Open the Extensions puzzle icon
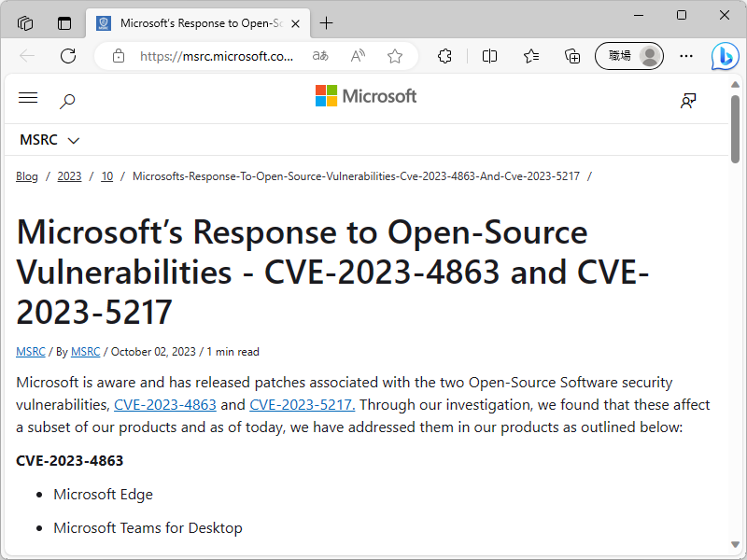Viewport: 747px width, 560px height. [x=445, y=56]
